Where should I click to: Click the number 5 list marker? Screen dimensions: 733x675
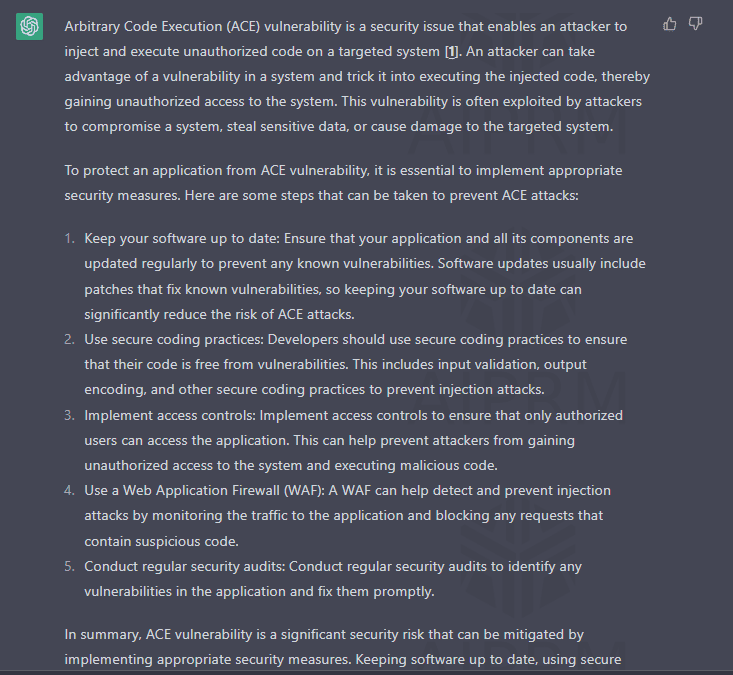[x=69, y=567]
